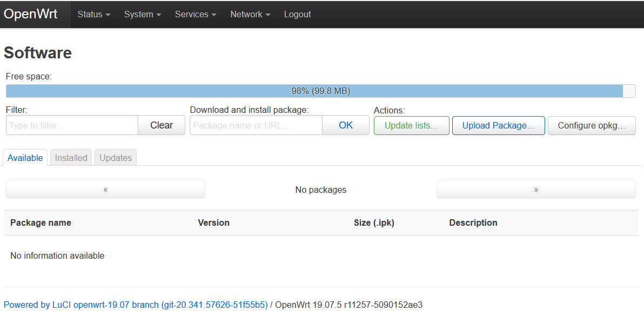Select the Available tab
Image resolution: width=644 pixels, height=317 pixels.
[25, 158]
